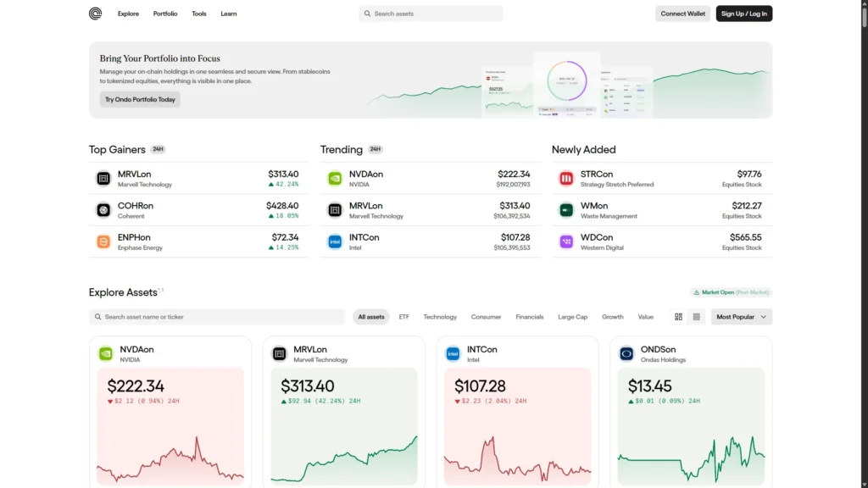Filter assets by Growth

[612, 317]
